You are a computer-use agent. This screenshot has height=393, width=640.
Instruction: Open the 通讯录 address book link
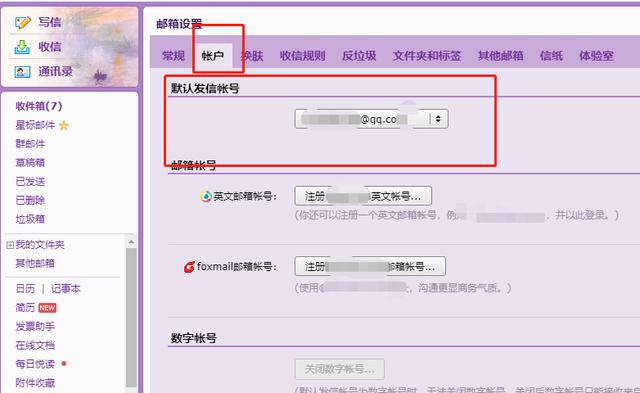(56, 71)
